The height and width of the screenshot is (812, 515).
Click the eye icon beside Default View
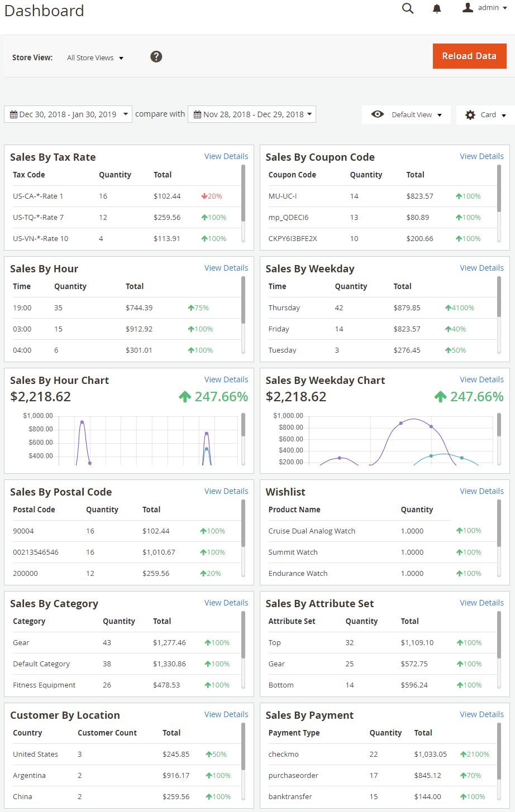(378, 114)
